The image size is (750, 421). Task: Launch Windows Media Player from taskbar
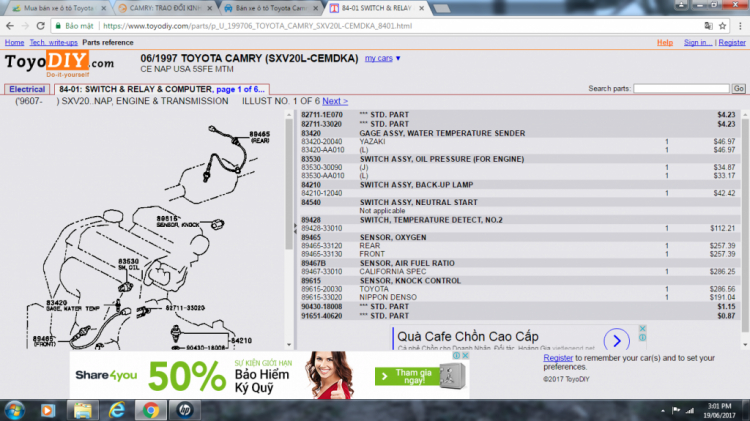pyautogui.click(x=48, y=410)
